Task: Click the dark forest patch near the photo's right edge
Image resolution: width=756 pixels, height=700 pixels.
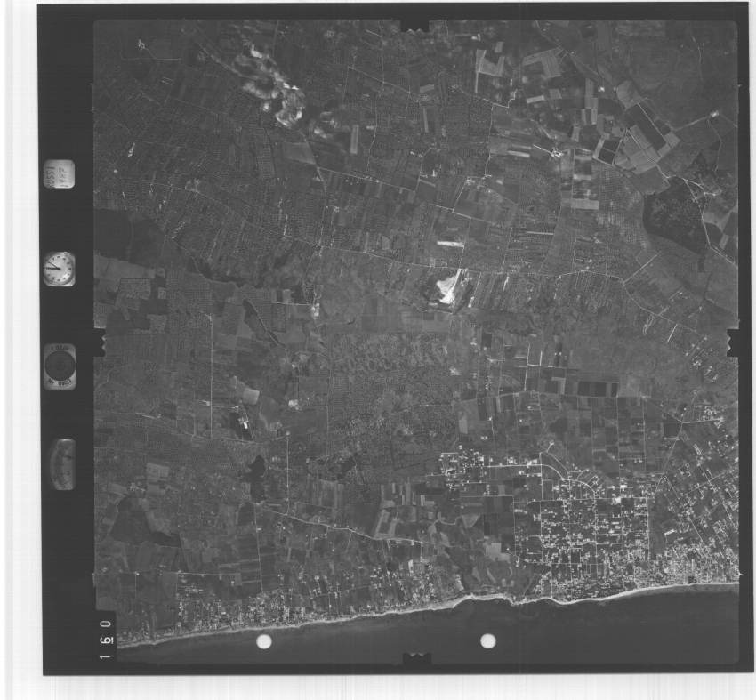Action: pyautogui.click(x=675, y=216)
